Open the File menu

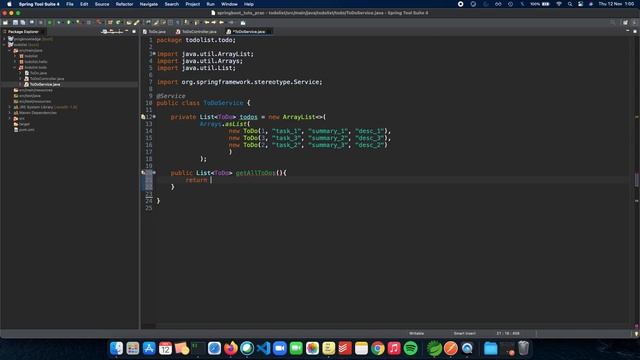(70, 4)
